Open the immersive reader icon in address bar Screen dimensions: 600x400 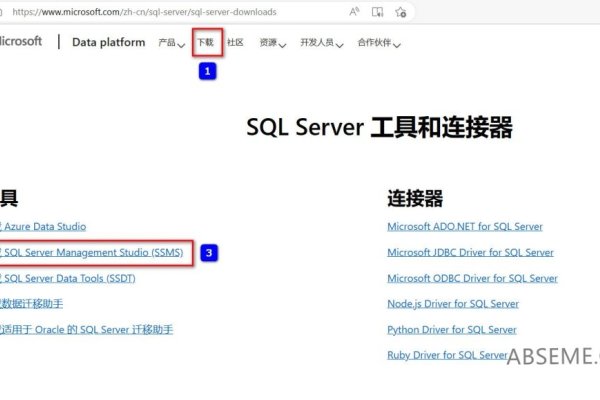tap(377, 12)
